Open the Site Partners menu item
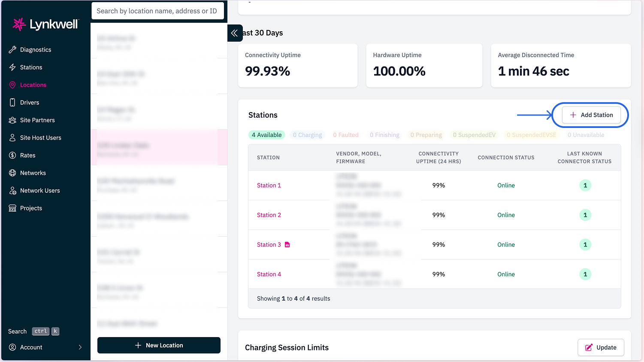Viewport: 644px width, 362px height. point(37,120)
